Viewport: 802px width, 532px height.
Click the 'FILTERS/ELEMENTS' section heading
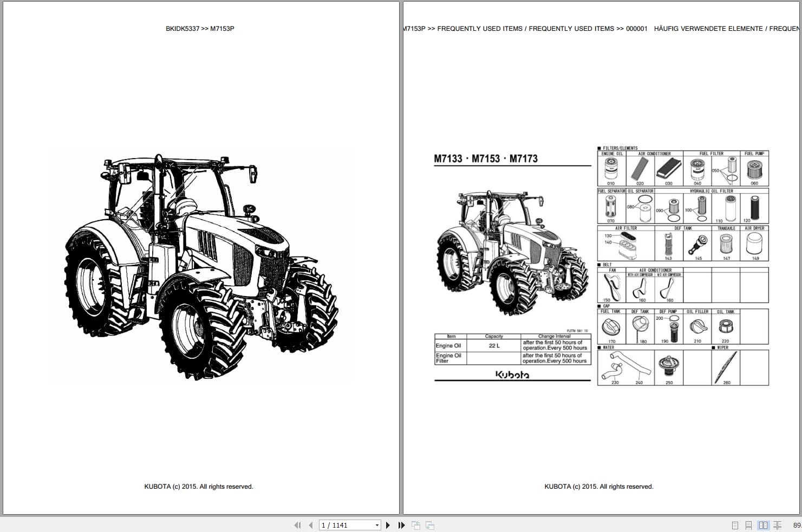(x=620, y=148)
